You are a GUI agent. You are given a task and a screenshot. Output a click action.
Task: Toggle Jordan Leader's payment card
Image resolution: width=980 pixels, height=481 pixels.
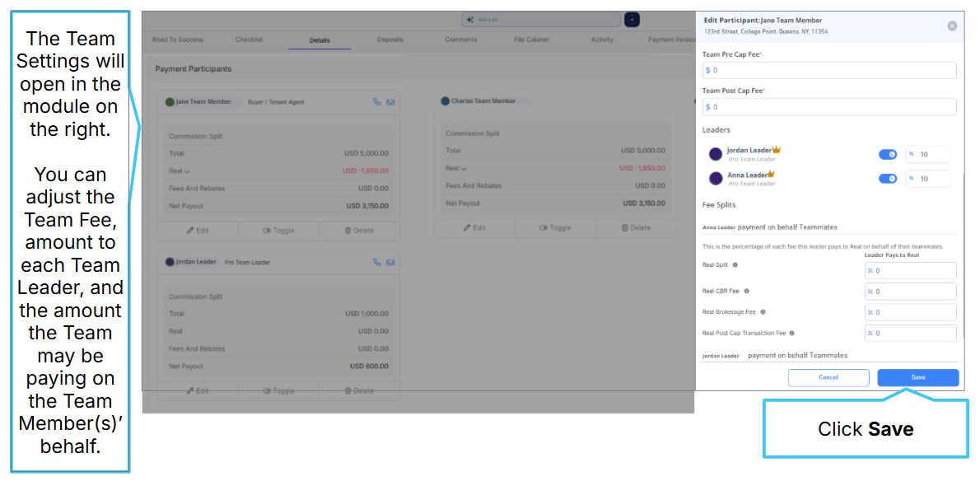click(278, 391)
